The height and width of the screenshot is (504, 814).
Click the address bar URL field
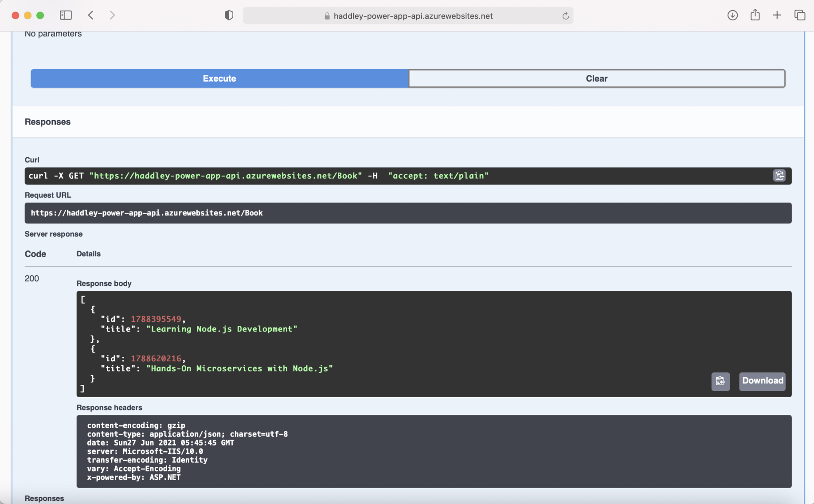pos(408,16)
